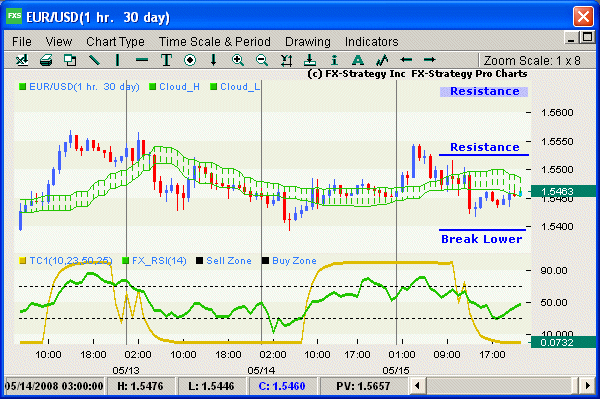Image resolution: width=600 pixels, height=399 pixels.
Task: Click the FX_RSI(14) indicator legend
Action: (x=154, y=261)
